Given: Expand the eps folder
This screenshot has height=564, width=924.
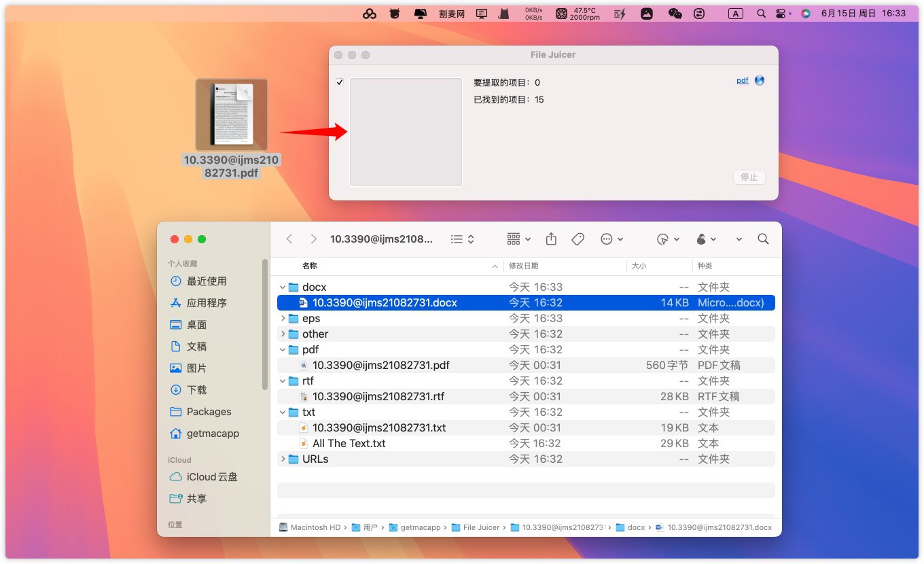Looking at the screenshot, I should coord(283,319).
